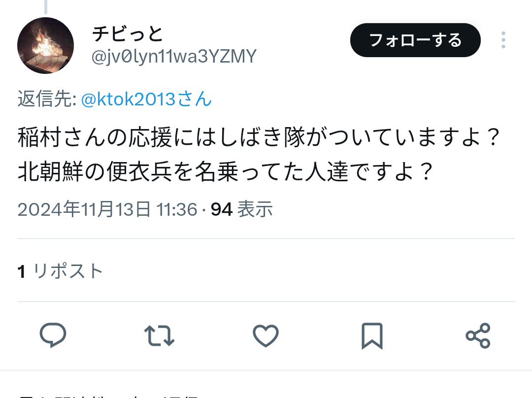Viewport: 532px width, 398px height.
Task: Open the @ktok2013 profile link
Action: tap(128, 99)
